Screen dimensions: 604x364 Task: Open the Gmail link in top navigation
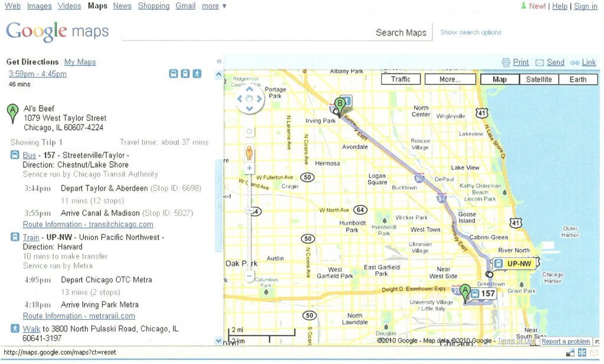[x=186, y=6]
